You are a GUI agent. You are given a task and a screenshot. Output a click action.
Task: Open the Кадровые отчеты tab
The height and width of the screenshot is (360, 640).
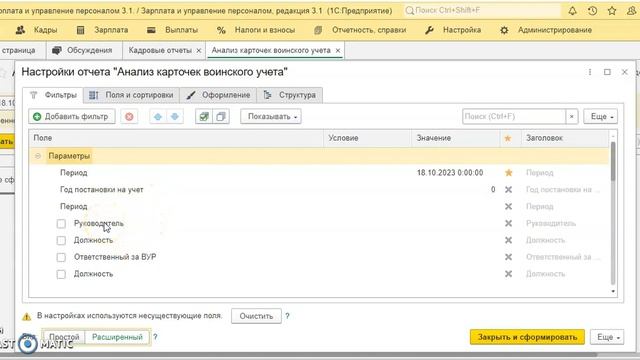(x=160, y=50)
